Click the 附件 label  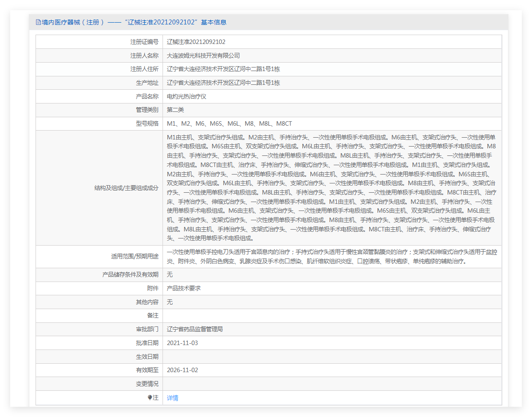pyautogui.click(x=153, y=288)
